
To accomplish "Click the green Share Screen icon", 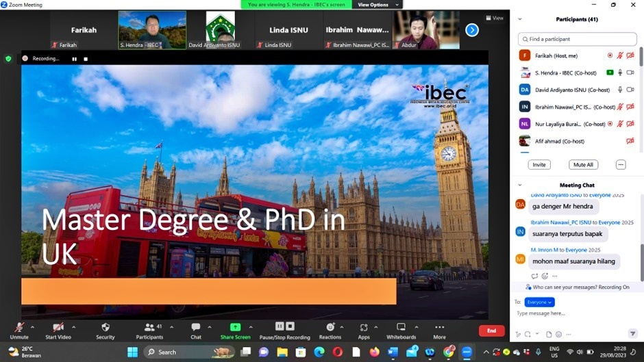I will (235, 327).
